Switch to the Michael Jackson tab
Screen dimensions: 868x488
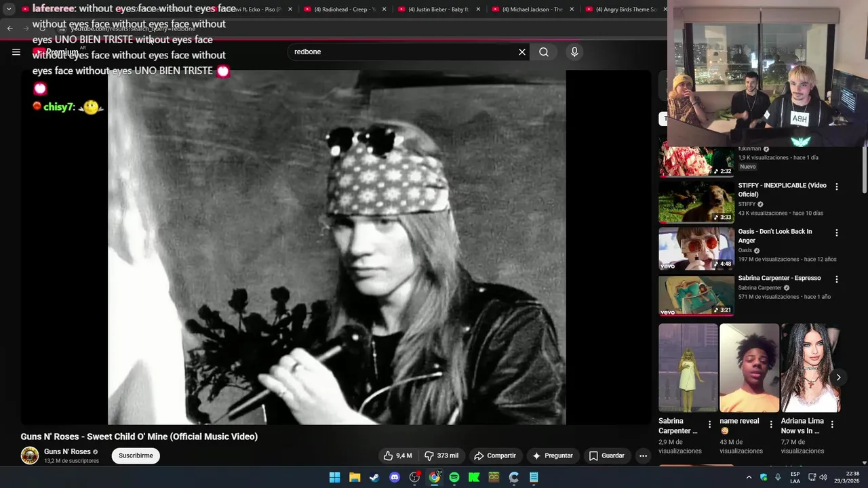(x=532, y=9)
